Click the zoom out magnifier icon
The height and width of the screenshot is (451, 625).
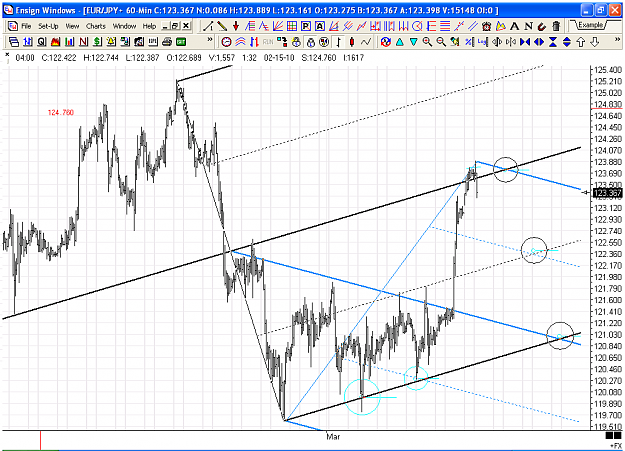(x=441, y=41)
